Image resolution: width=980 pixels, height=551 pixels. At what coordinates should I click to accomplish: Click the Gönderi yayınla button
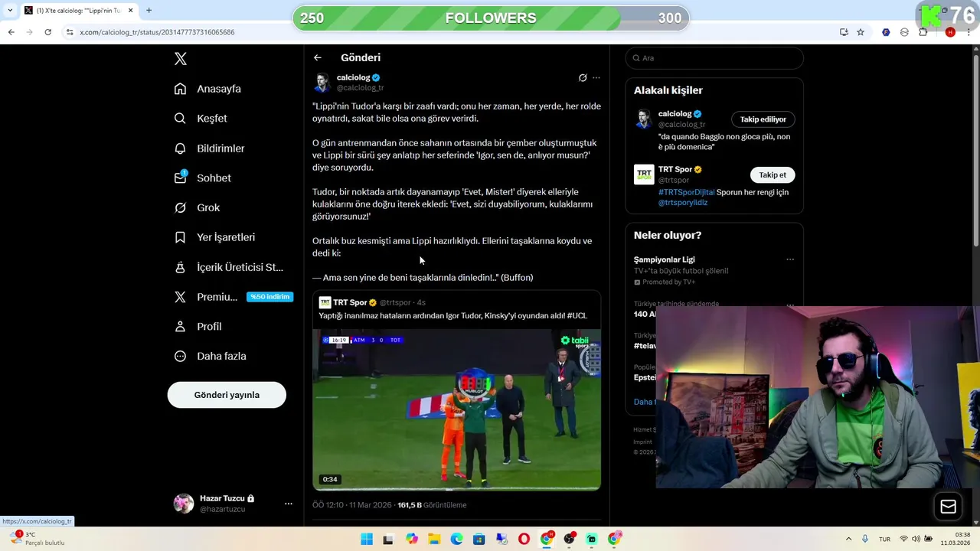(227, 395)
